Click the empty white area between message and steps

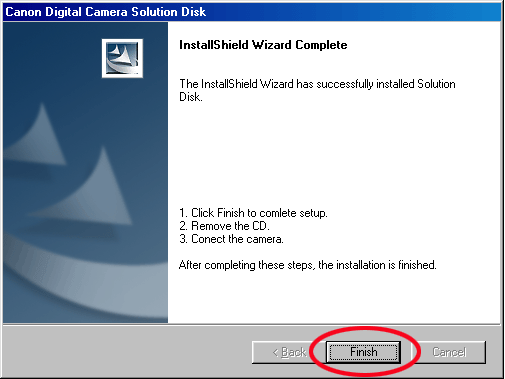(317, 153)
